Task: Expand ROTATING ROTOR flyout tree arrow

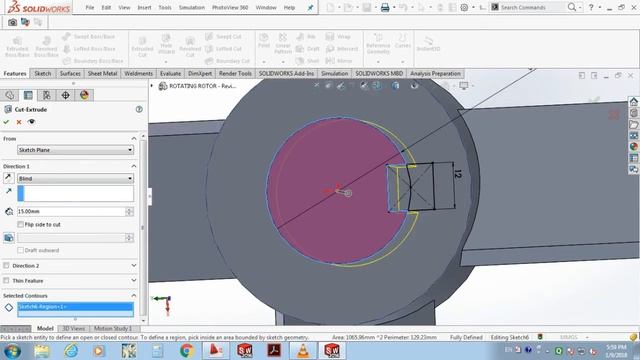Action: pyautogui.click(x=152, y=86)
